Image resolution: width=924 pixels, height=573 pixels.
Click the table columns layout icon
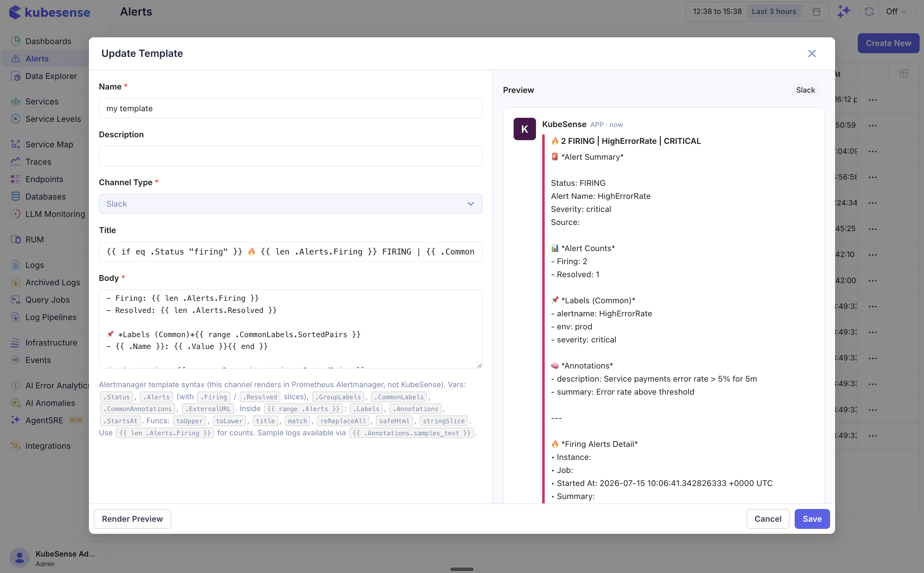pos(904,74)
